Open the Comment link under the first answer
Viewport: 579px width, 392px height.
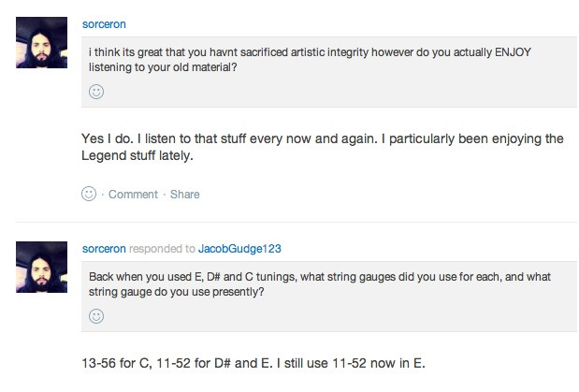(x=133, y=195)
